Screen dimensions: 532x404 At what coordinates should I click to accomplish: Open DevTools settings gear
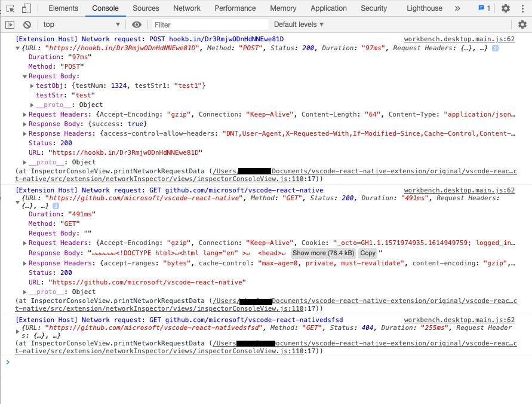(506, 8)
